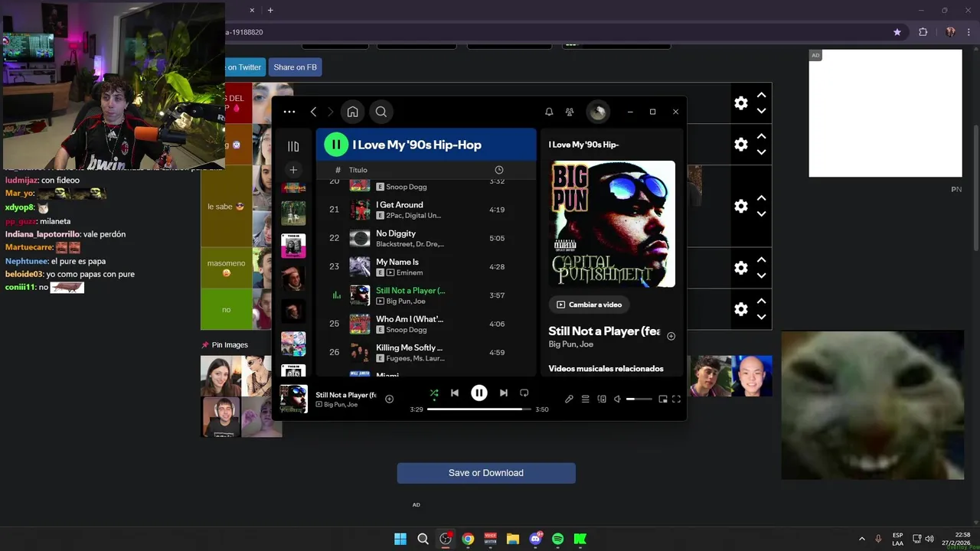Click Share on Twitter button
Screen dimensions: 980x551
245,67
